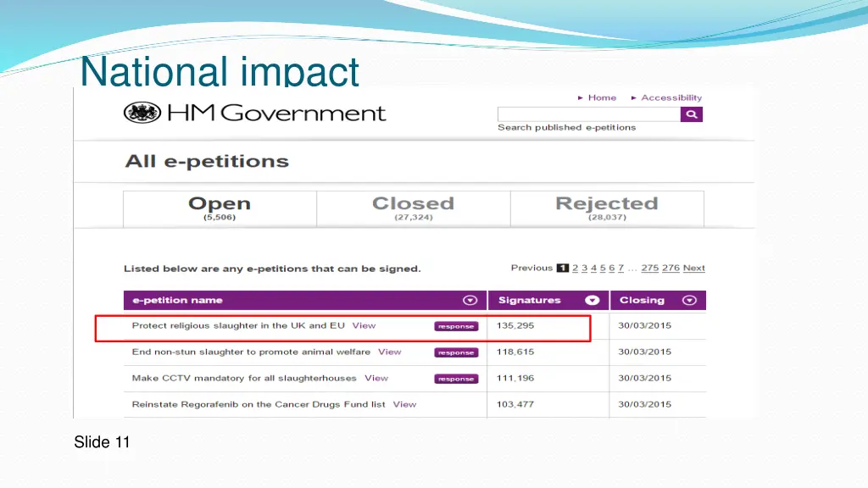Screen dimensions: 868x488
Task: Click the 'National impact' slide title
Action: [x=220, y=71]
